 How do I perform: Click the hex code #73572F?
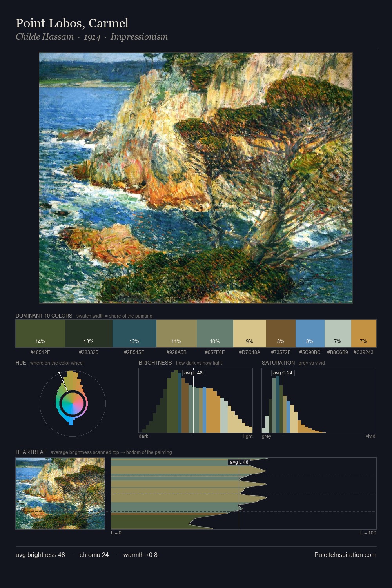pyautogui.click(x=281, y=352)
